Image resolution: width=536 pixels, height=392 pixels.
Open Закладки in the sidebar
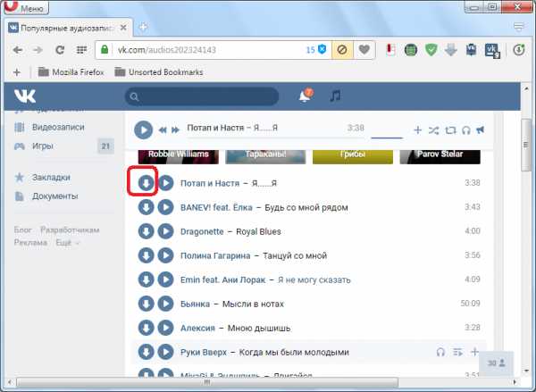tap(51, 178)
